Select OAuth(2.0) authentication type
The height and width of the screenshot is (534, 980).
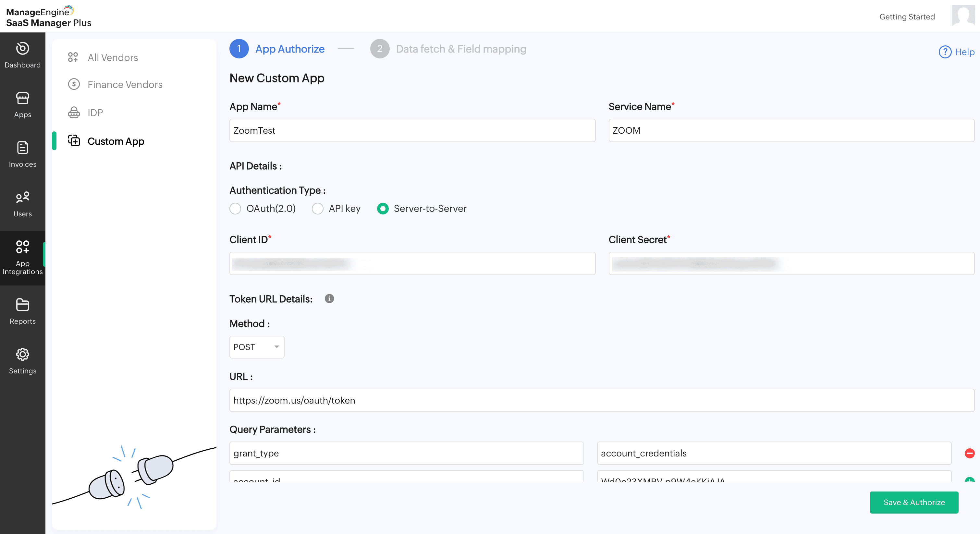pos(236,208)
